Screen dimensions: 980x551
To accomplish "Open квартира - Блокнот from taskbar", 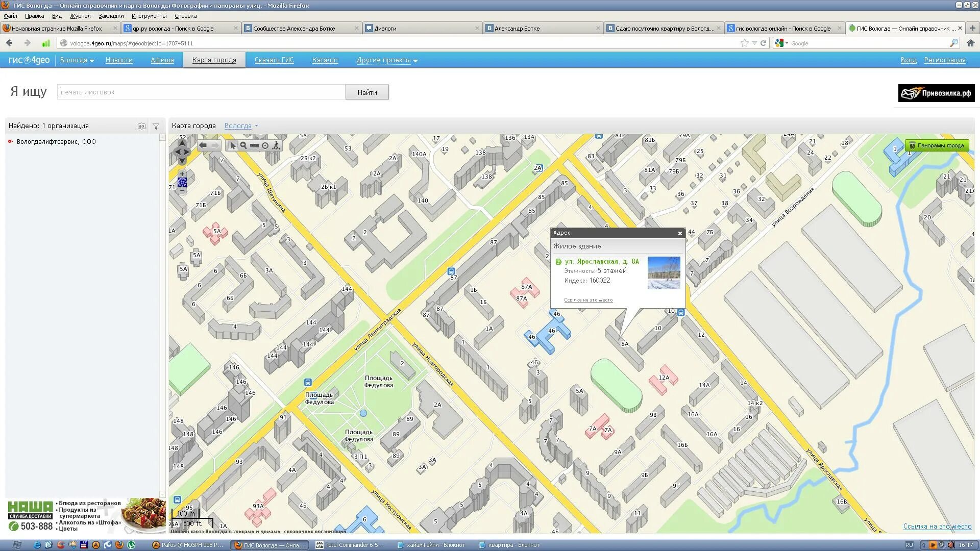I will (510, 545).
